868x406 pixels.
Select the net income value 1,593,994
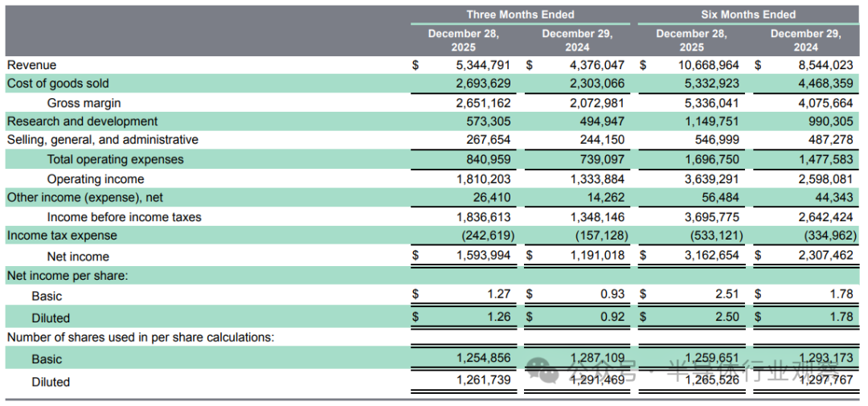(483, 256)
